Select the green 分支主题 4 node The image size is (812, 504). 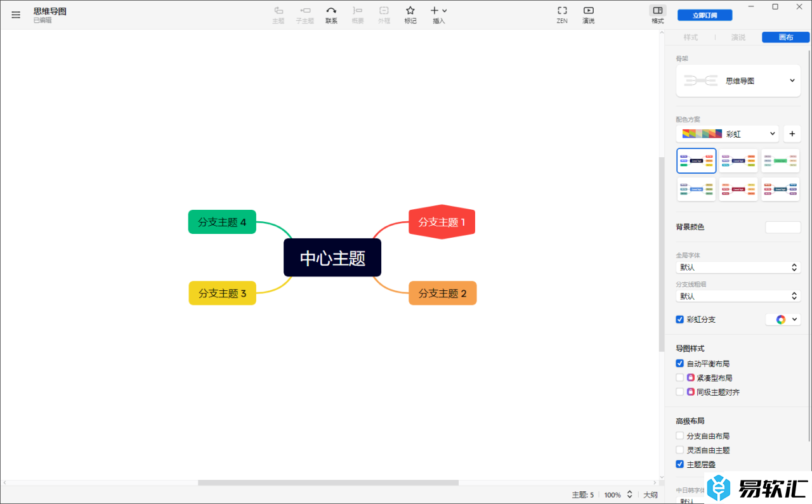pyautogui.click(x=222, y=222)
